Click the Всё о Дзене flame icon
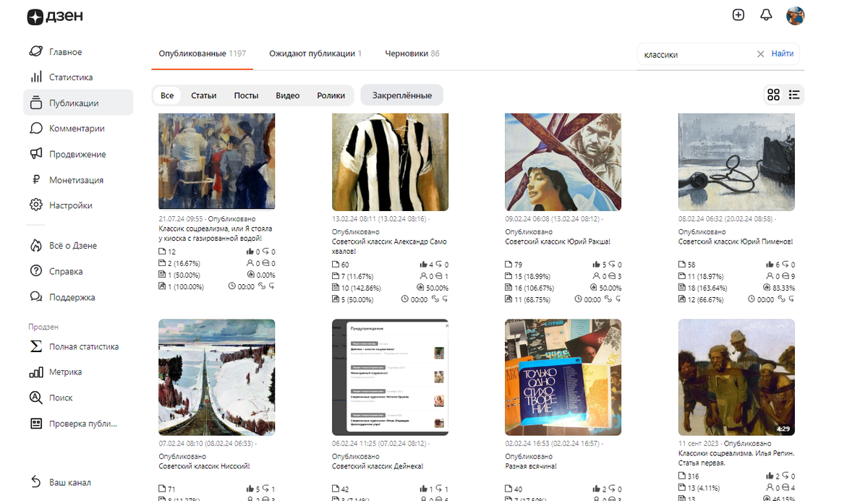 tap(35, 246)
